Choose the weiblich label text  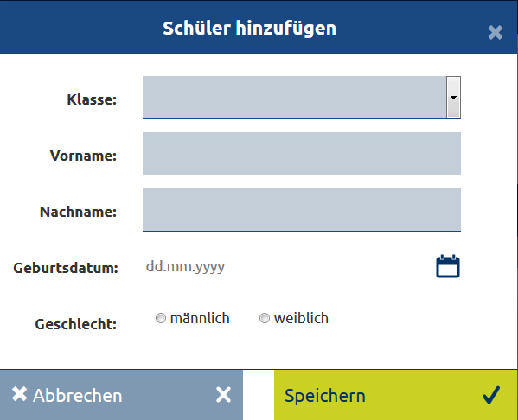[x=301, y=318]
